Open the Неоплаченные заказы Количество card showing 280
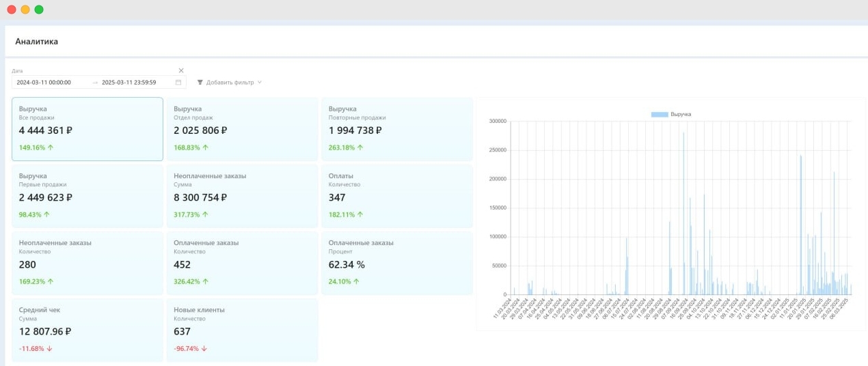Image resolution: width=868 pixels, height=366 pixels. point(87,263)
